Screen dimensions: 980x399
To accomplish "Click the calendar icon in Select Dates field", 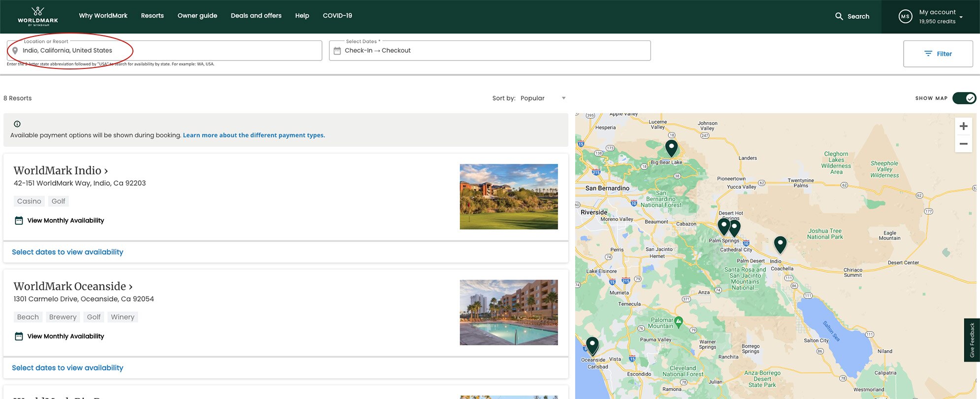I will (337, 51).
